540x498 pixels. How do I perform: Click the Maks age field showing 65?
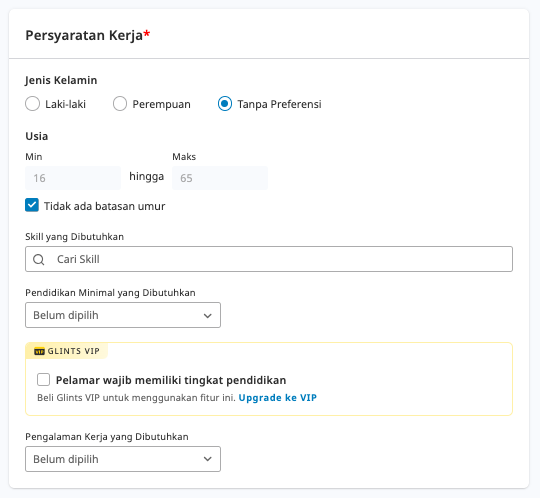click(220, 178)
